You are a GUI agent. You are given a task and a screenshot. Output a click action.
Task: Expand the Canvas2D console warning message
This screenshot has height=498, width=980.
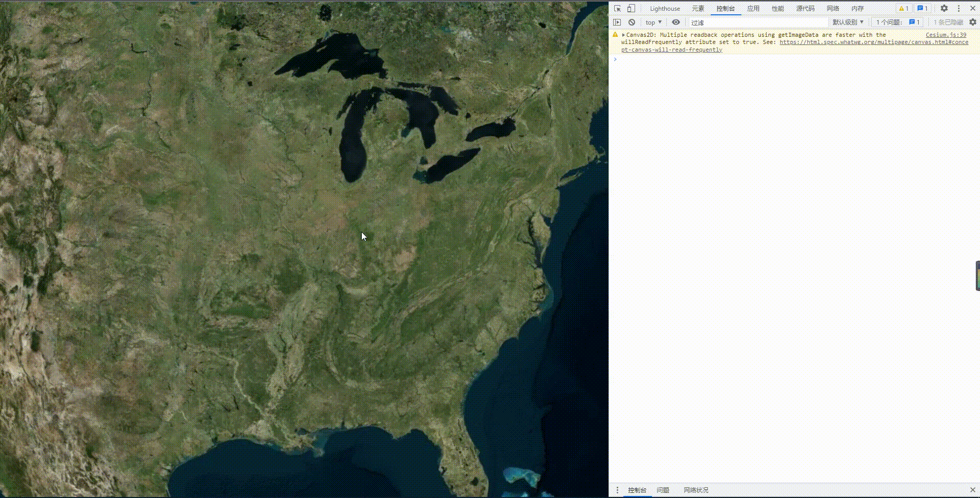click(623, 34)
